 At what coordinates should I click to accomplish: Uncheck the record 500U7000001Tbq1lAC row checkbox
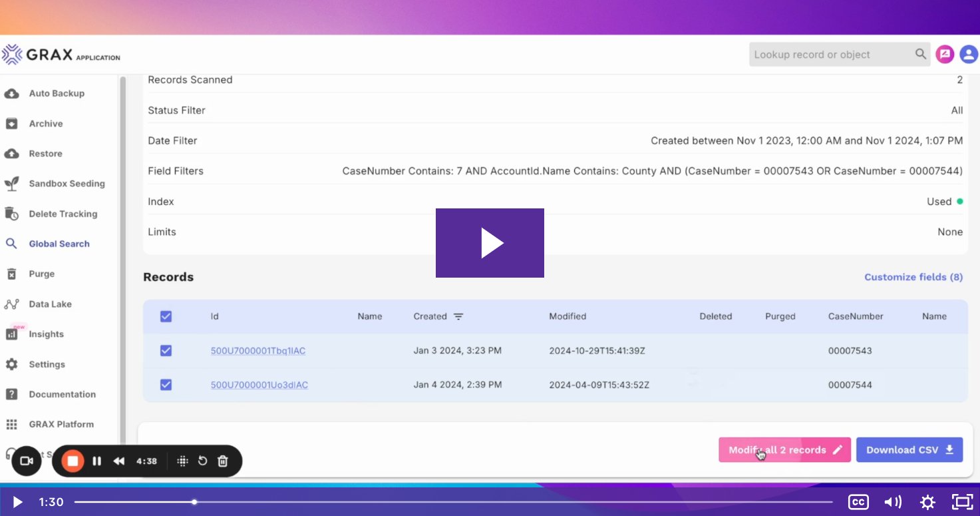point(166,350)
